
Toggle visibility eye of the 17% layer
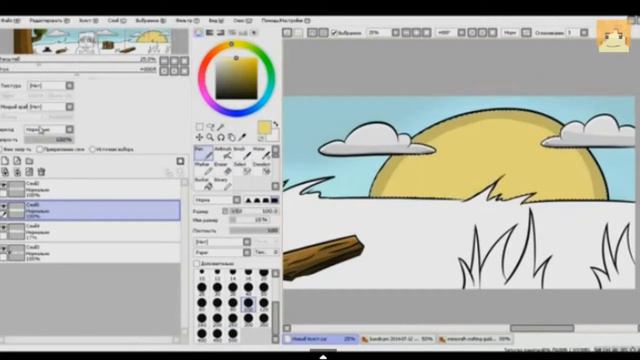coord(3,227)
